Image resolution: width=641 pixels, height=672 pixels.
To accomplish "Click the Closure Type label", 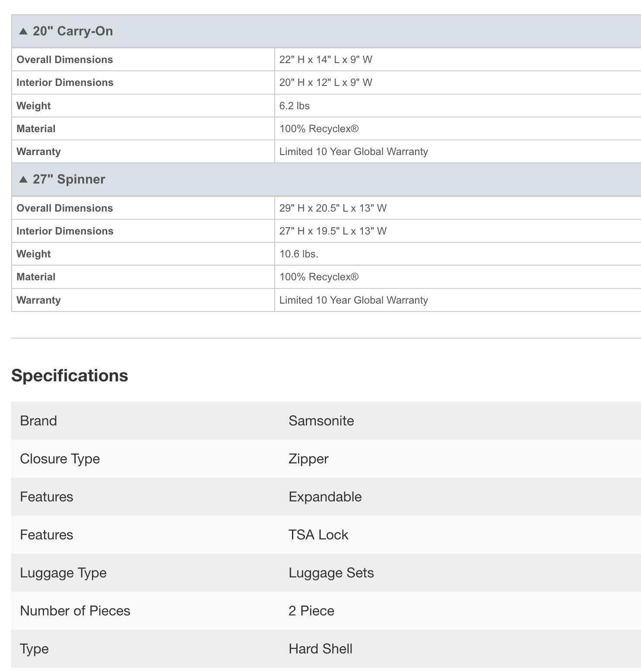I will (x=60, y=459).
